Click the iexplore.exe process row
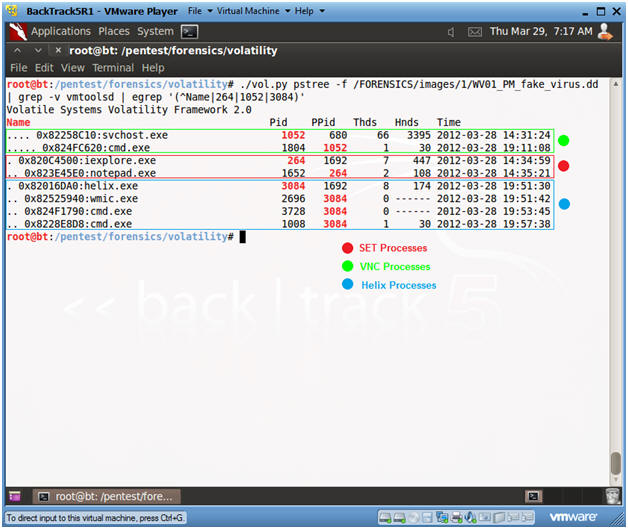 coord(280,161)
